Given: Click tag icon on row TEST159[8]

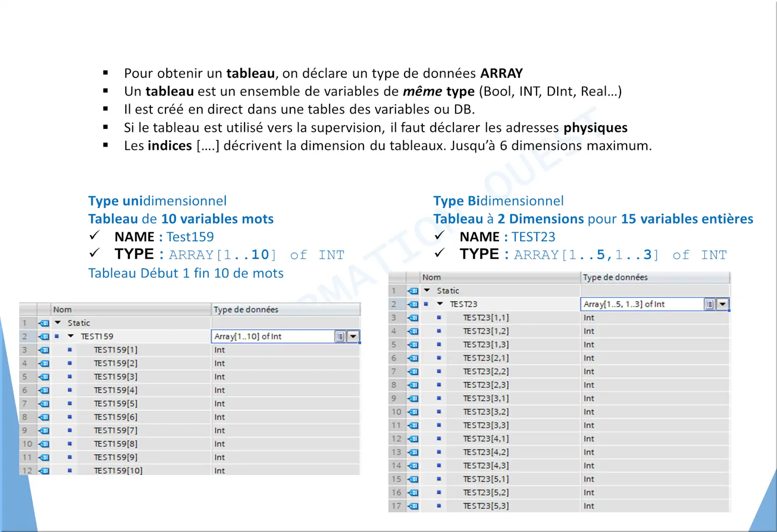Looking at the screenshot, I should [44, 444].
